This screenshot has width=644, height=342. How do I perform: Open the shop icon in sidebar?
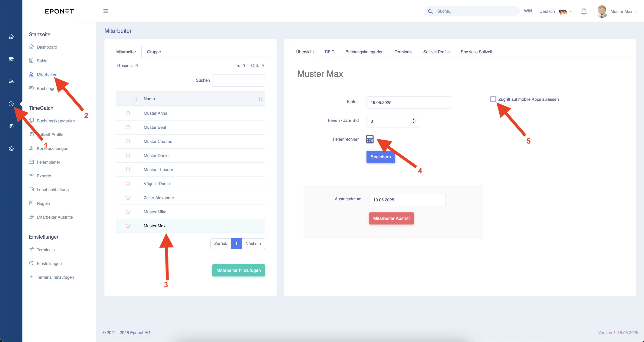(11, 59)
